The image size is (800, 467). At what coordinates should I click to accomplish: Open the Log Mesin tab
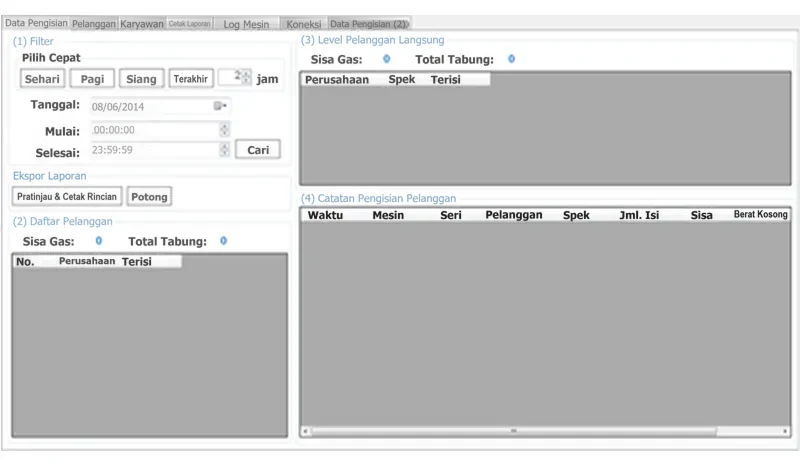click(x=246, y=24)
